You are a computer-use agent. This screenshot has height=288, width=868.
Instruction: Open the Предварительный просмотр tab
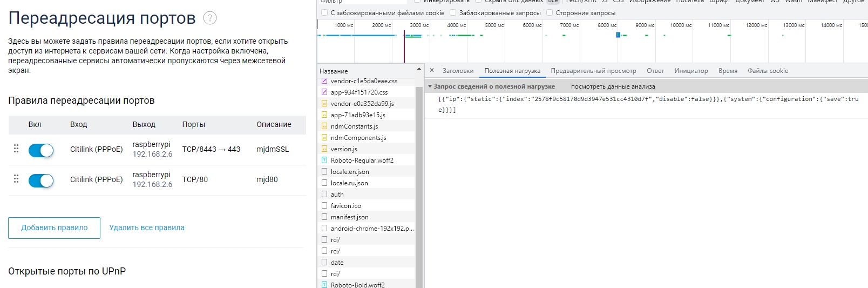click(x=593, y=71)
